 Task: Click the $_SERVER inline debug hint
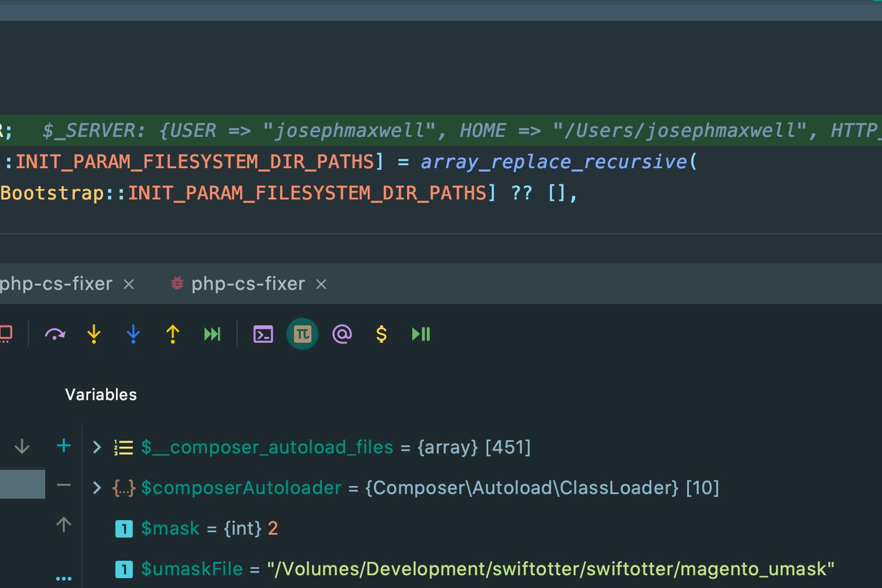tap(462, 130)
